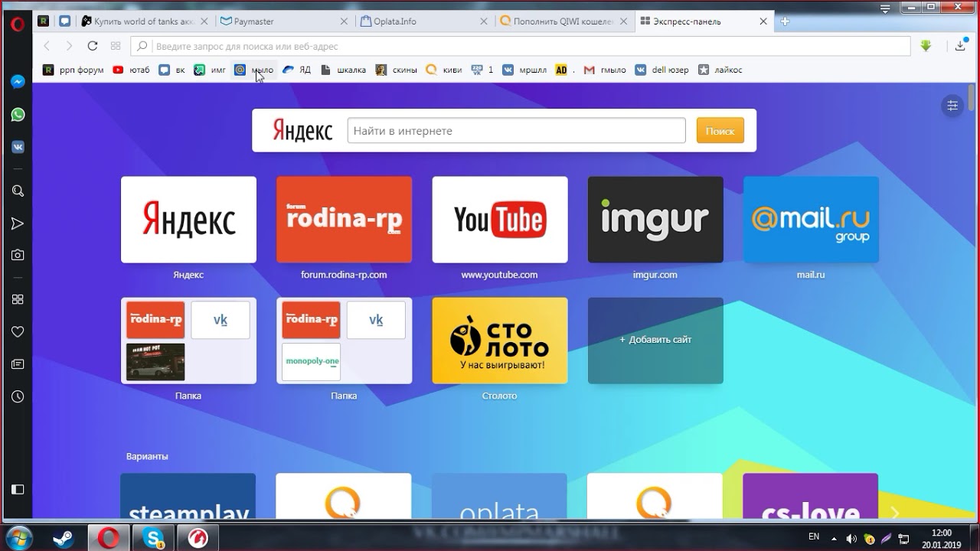
Task: Click the green download extension icon
Action: 926,46
